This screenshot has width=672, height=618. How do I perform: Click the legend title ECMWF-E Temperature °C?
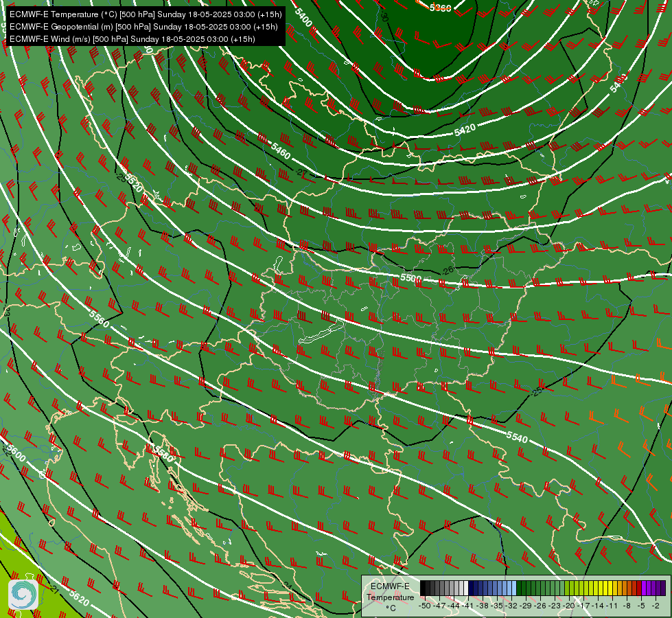coord(391,597)
